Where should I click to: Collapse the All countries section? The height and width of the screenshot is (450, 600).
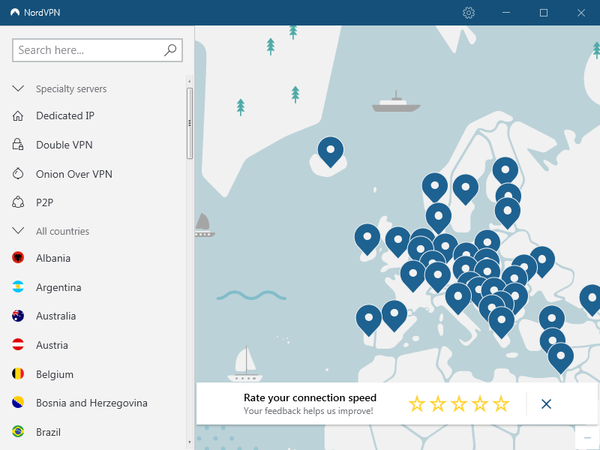18,231
